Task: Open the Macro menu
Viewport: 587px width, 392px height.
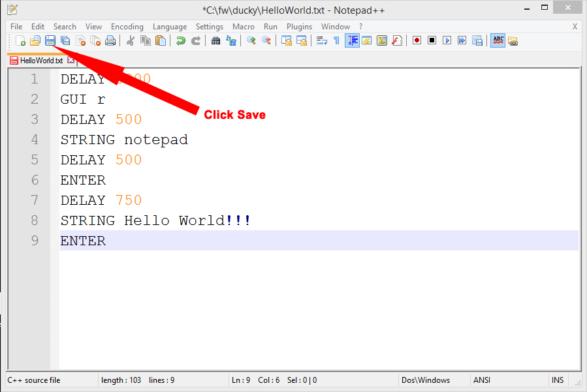Action: point(244,27)
